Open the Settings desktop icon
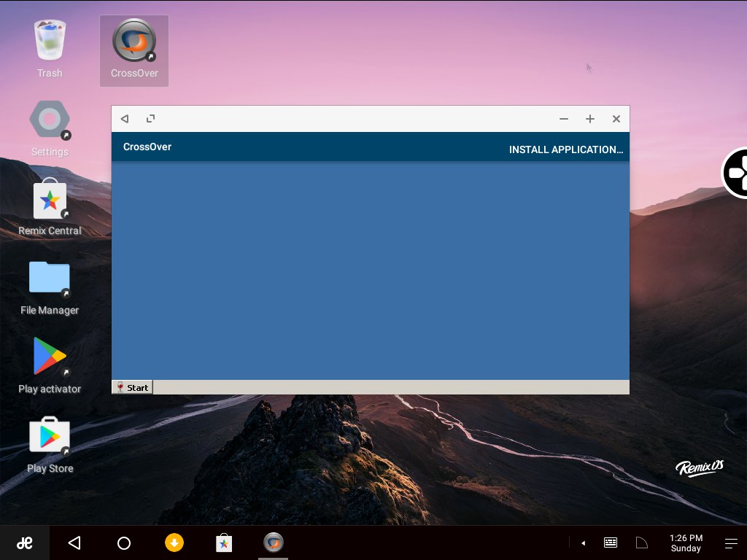 [50, 128]
